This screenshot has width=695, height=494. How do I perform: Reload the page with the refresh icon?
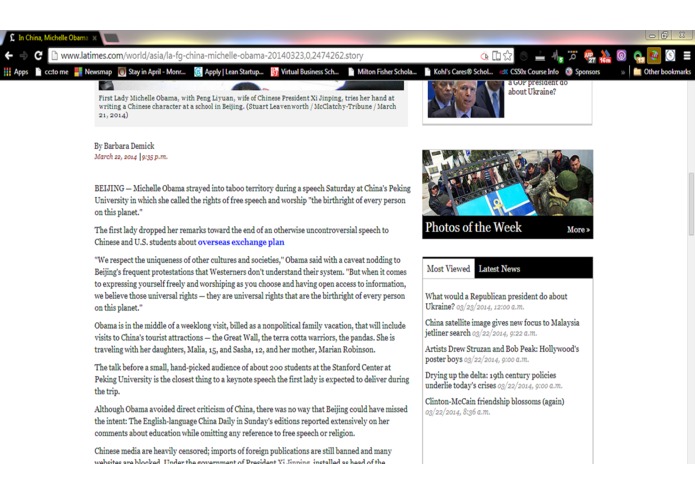(38, 56)
